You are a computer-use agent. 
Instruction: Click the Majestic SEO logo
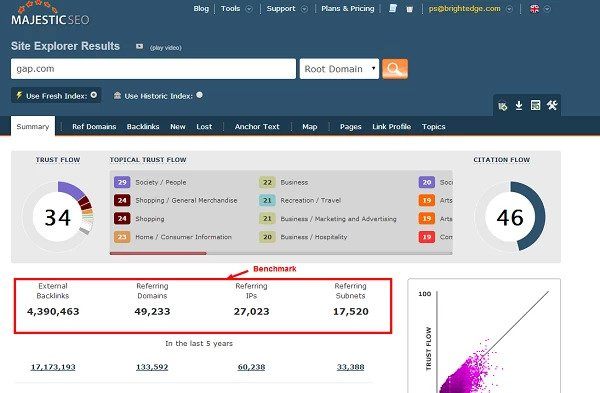[x=50, y=13]
